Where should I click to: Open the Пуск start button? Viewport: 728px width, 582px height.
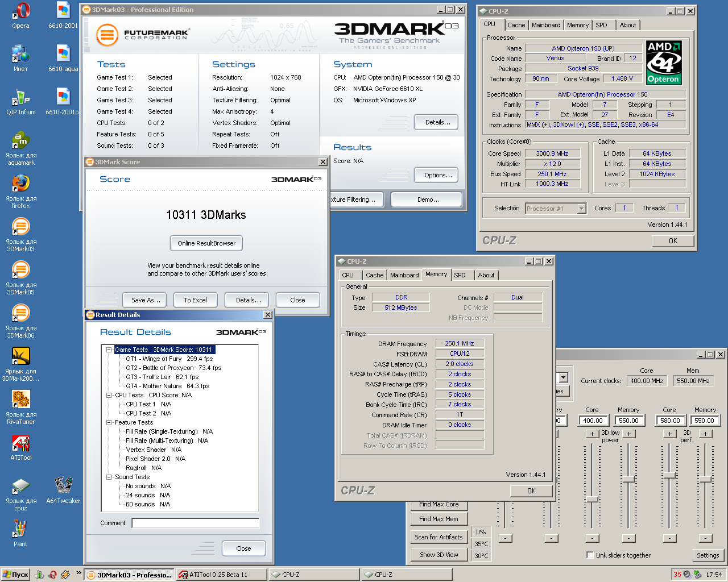15,575
